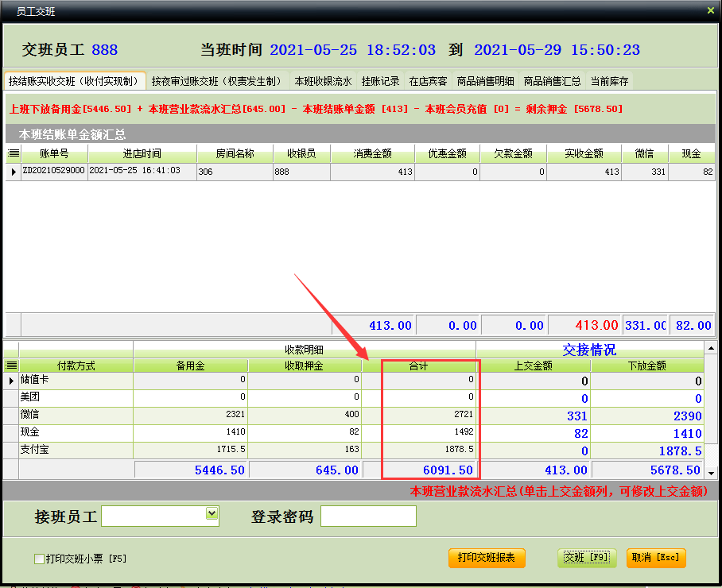
Task: Select row indicator arrow for bill ZD20210529000
Action: coord(14,172)
